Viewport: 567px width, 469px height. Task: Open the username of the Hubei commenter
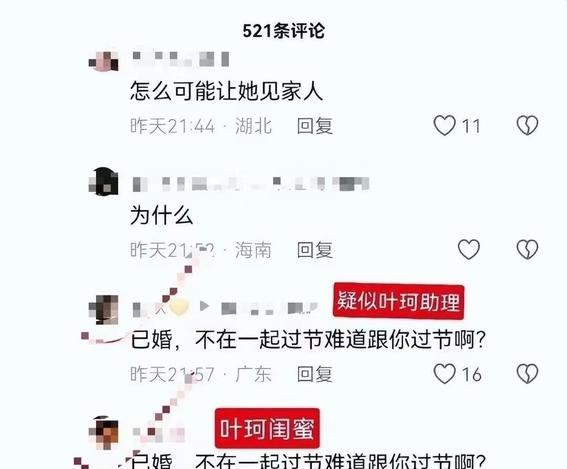(181, 59)
